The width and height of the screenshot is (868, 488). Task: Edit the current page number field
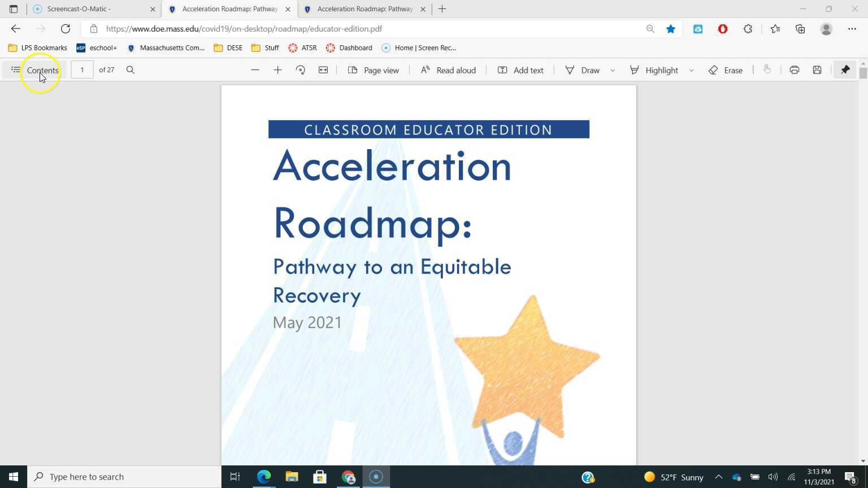click(x=82, y=69)
